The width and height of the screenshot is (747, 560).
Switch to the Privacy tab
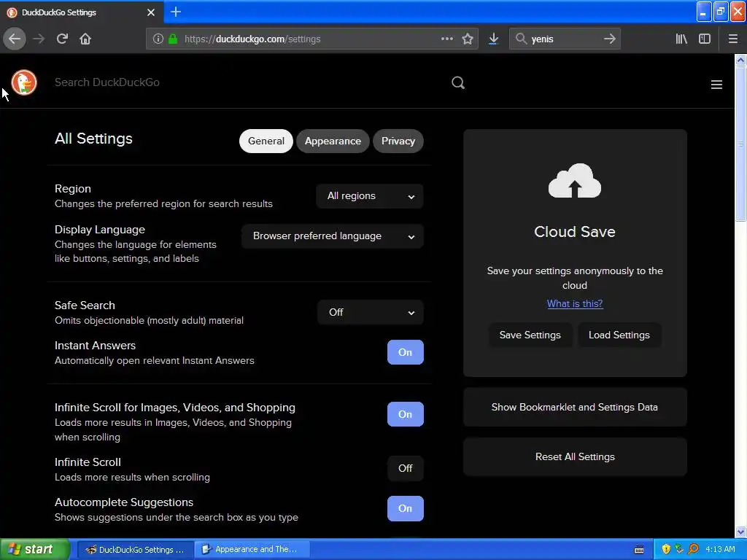pyautogui.click(x=398, y=141)
